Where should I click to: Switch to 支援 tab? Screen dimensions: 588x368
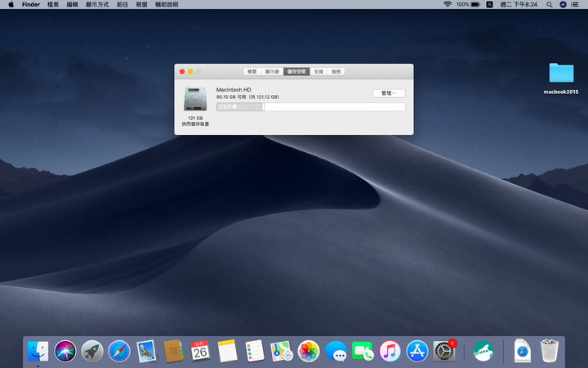click(318, 71)
